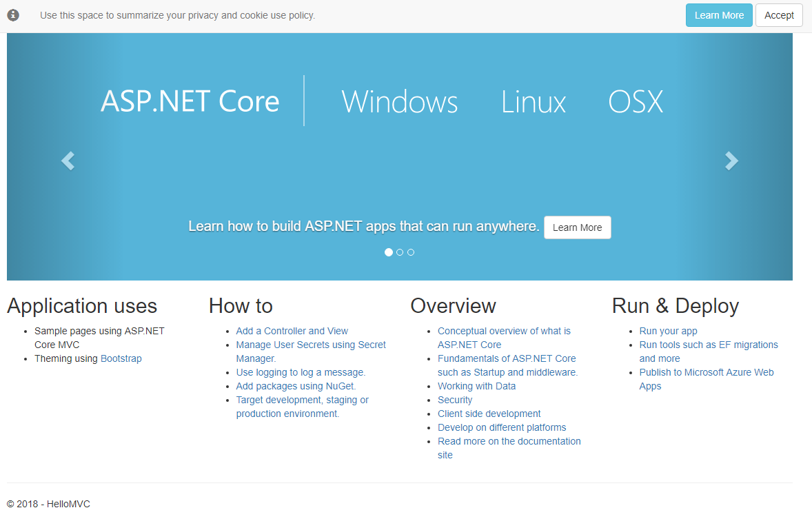
Task: Click the 'Overview' heading
Action: point(453,306)
